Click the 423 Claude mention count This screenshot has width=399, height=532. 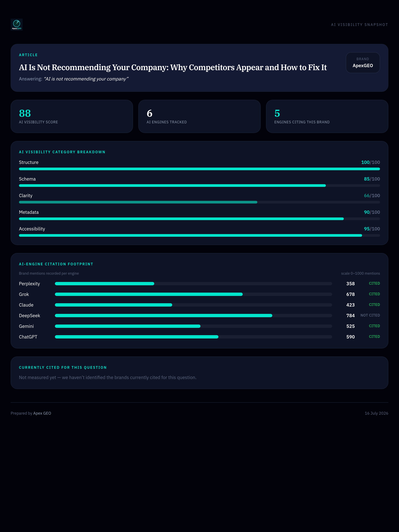(350, 305)
